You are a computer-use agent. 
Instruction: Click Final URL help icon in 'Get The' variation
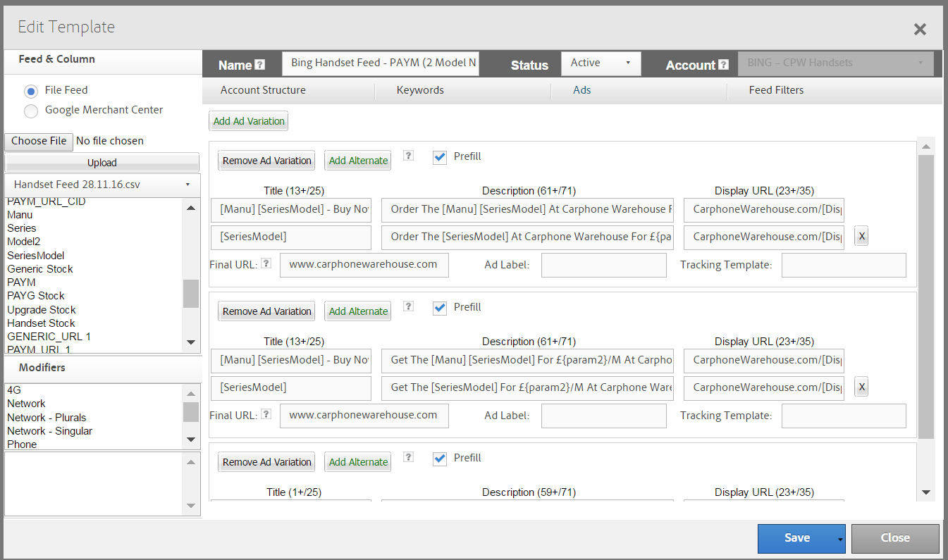coord(266,414)
